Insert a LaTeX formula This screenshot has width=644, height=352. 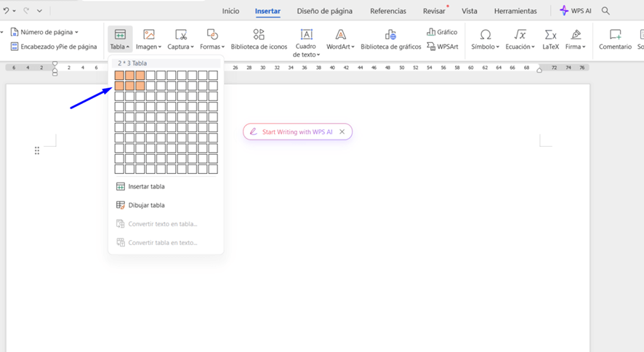(550, 39)
